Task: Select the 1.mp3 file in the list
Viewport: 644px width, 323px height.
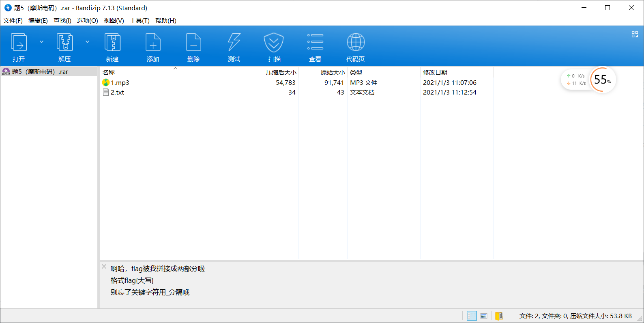Action: pyautogui.click(x=120, y=83)
